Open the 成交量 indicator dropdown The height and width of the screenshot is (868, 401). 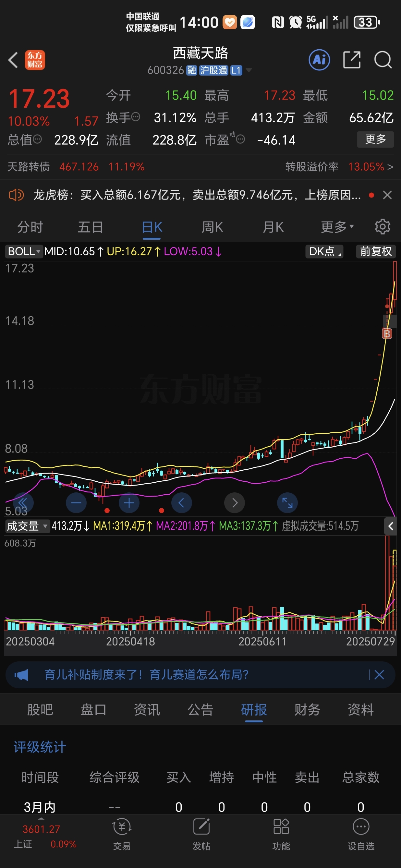27,526
